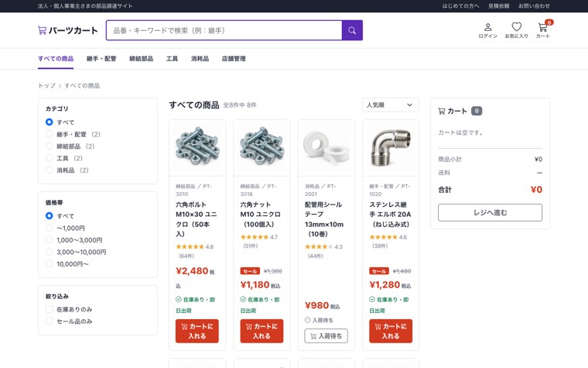This screenshot has width=588, height=368.
Task: Click はじめての方へ link
Action: coord(460,6)
